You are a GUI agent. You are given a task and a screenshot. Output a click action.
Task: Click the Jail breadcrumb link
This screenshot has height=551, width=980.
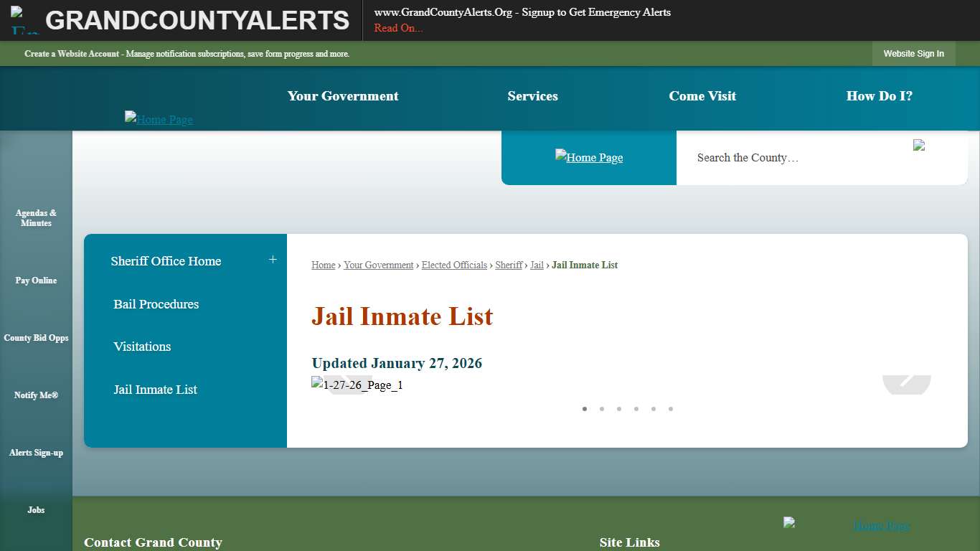point(536,265)
